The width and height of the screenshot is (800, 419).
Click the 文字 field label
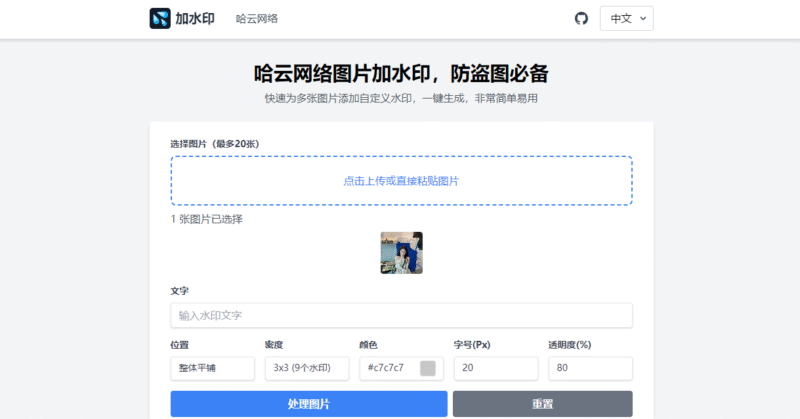coord(180,291)
